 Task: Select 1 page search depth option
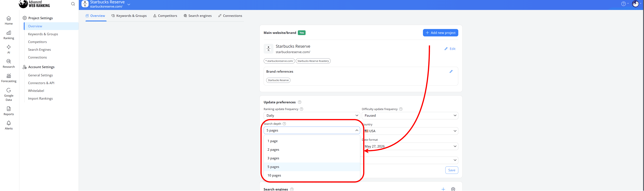coord(312,141)
